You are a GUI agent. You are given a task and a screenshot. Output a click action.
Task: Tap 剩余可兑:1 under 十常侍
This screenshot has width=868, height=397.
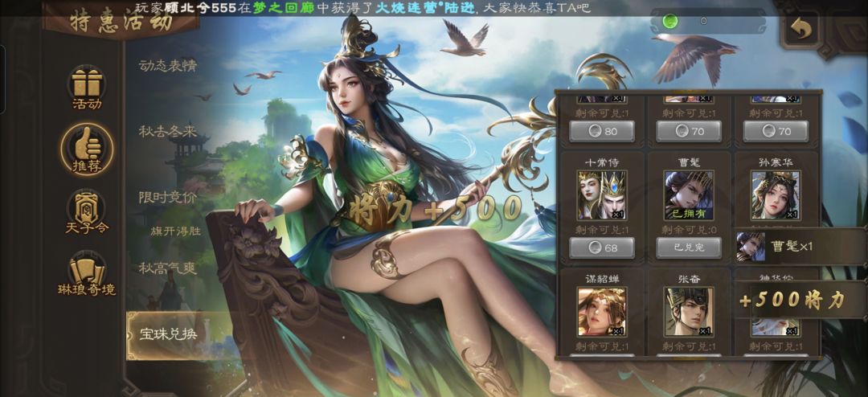(x=602, y=229)
